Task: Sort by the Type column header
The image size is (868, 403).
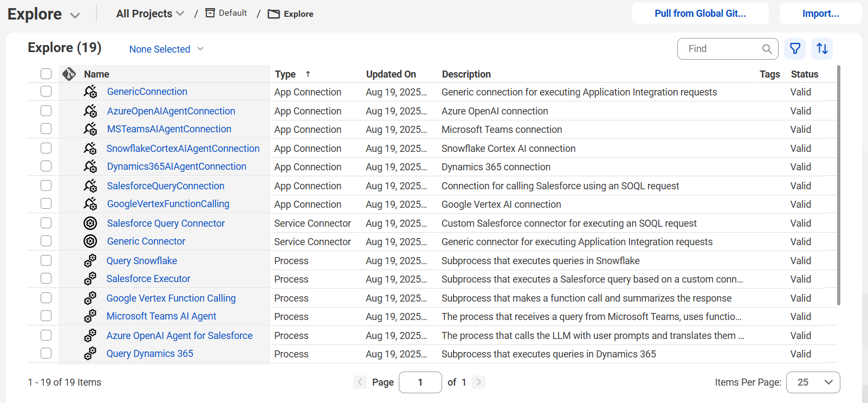Action: click(285, 74)
